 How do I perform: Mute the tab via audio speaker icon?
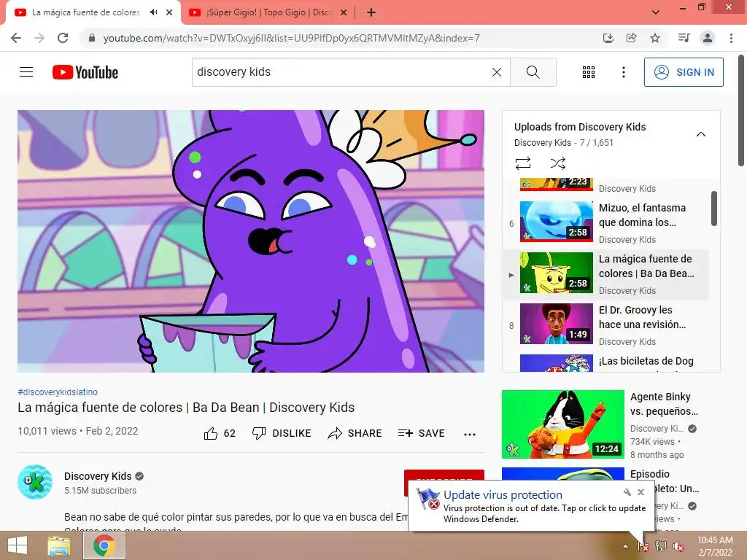point(153,12)
